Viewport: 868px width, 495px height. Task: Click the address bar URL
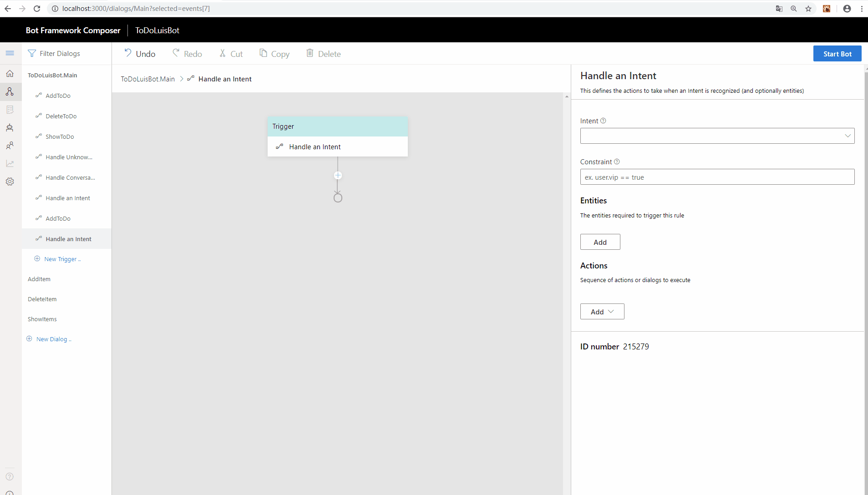136,9
